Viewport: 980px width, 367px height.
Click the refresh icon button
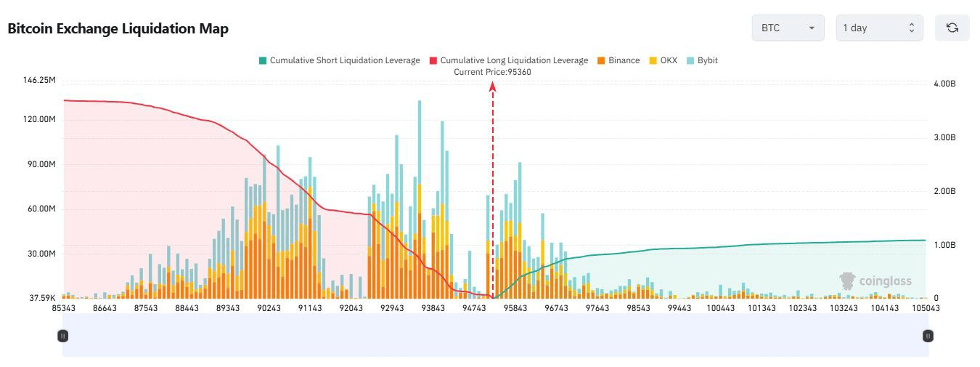click(952, 28)
